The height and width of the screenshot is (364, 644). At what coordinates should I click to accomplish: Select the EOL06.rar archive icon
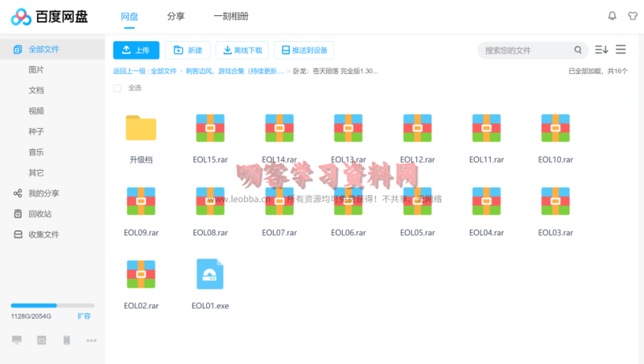point(349,201)
